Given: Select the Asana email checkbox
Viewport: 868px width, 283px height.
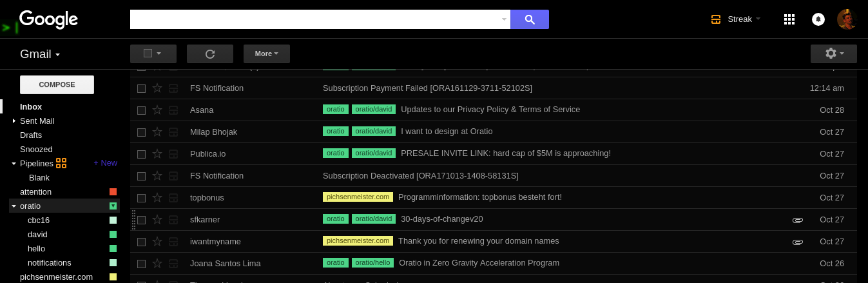Looking at the screenshot, I should click(x=141, y=110).
